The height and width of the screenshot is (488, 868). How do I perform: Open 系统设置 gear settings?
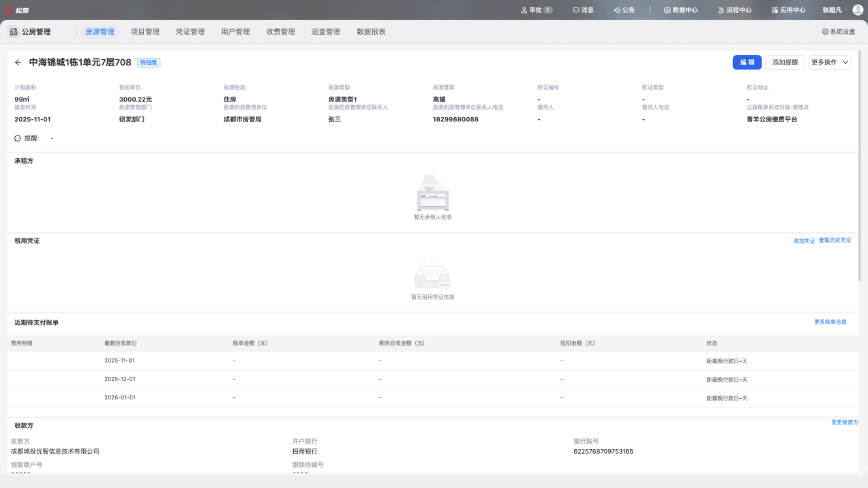pyautogui.click(x=839, y=31)
